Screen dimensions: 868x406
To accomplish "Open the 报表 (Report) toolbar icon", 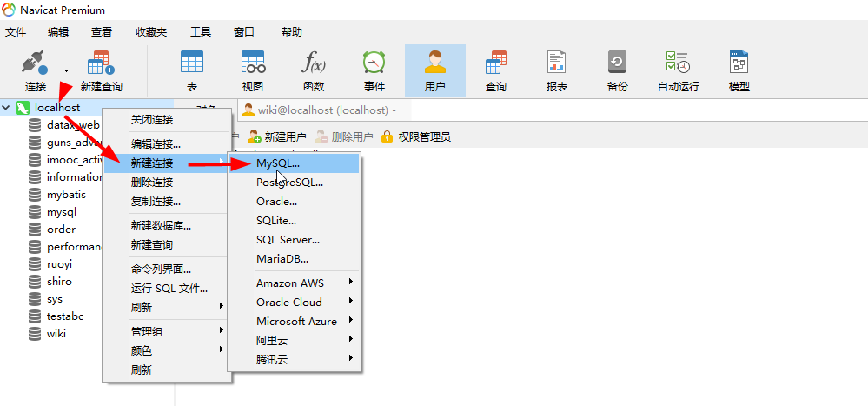I will (x=556, y=62).
